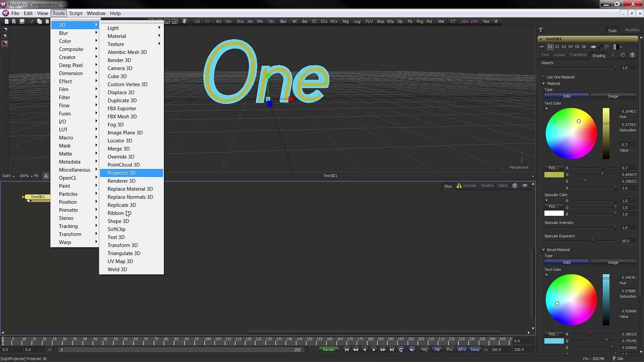Switch to the Layout tab
This screenshot has height=362, width=644.
click(559, 55)
